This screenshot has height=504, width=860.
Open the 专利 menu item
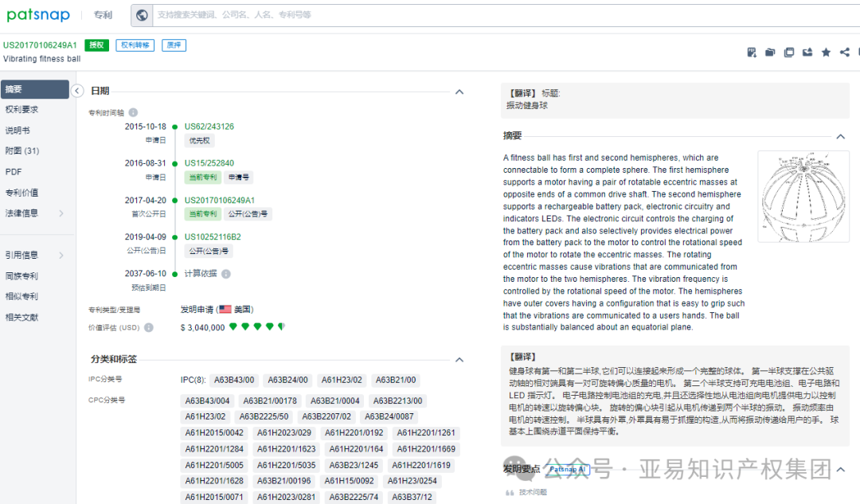click(102, 14)
